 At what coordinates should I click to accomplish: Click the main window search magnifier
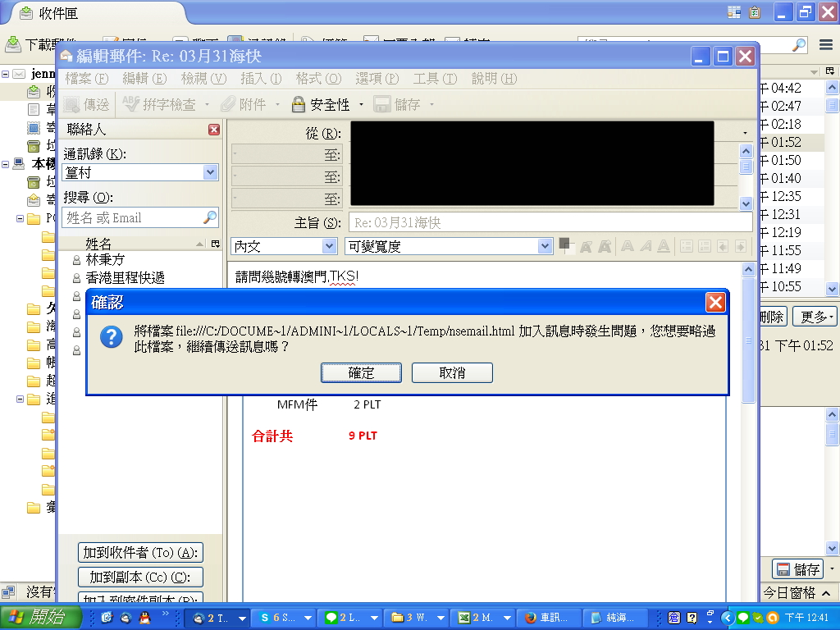point(799,45)
